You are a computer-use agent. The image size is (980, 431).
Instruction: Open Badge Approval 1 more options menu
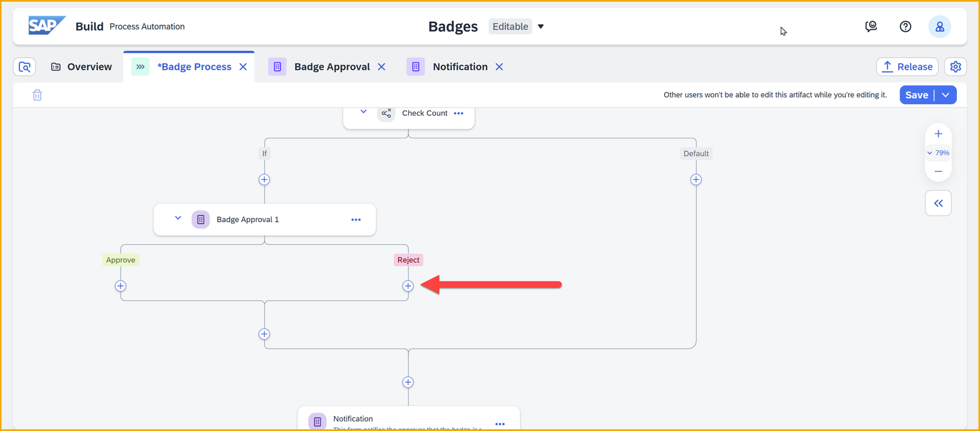(x=356, y=220)
